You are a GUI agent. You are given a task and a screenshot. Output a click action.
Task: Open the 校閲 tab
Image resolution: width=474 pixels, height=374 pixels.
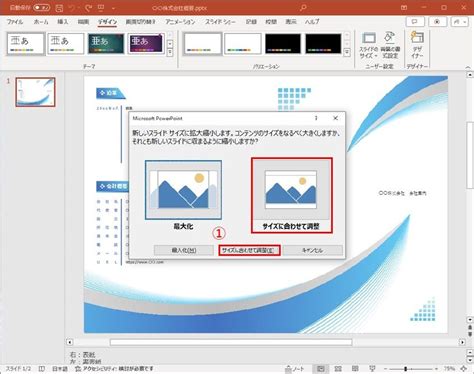click(x=271, y=22)
